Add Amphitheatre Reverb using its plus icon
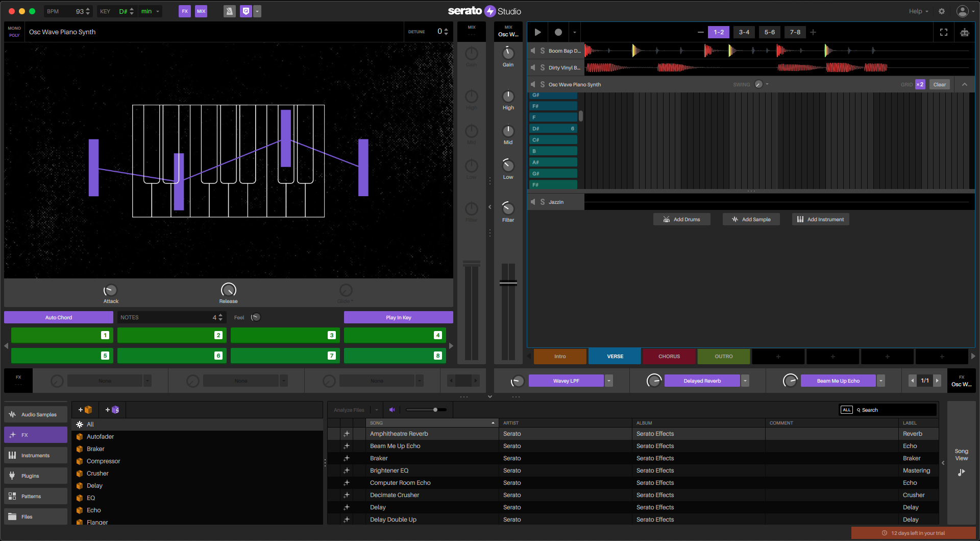 coord(347,434)
